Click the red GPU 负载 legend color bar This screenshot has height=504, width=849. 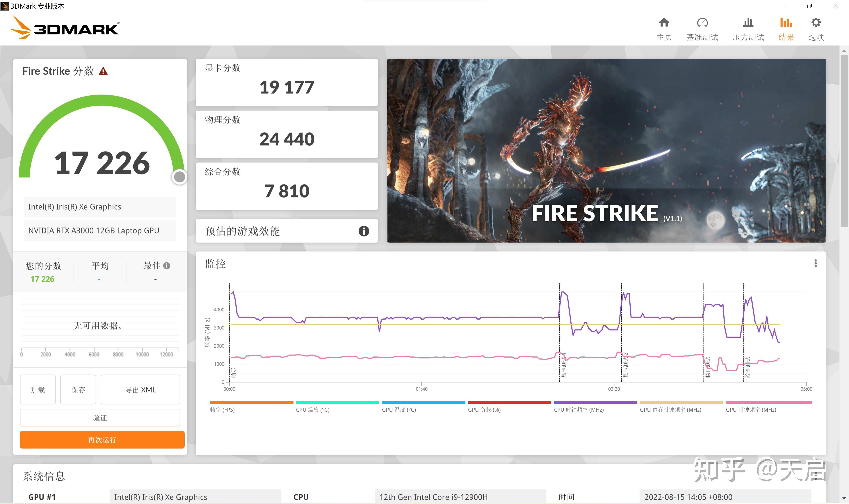510,402
